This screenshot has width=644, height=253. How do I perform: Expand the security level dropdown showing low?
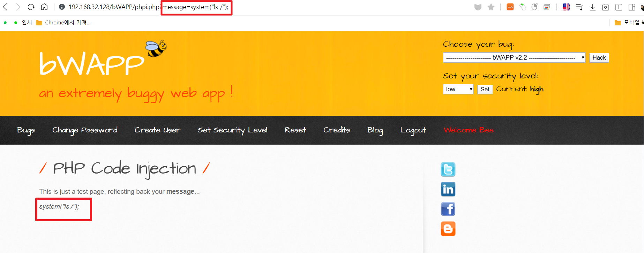point(458,89)
